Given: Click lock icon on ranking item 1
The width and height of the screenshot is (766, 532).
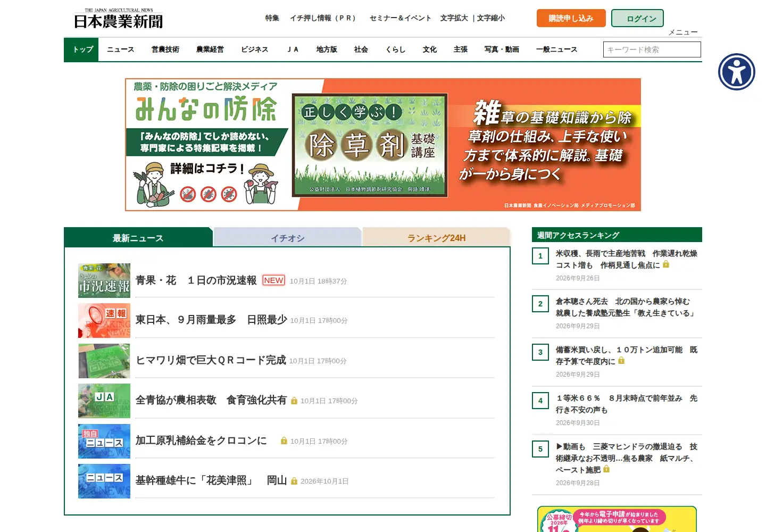Looking at the screenshot, I should (666, 264).
